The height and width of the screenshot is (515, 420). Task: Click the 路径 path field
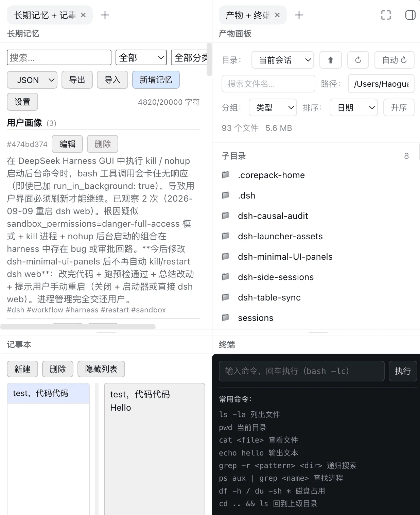(x=381, y=84)
